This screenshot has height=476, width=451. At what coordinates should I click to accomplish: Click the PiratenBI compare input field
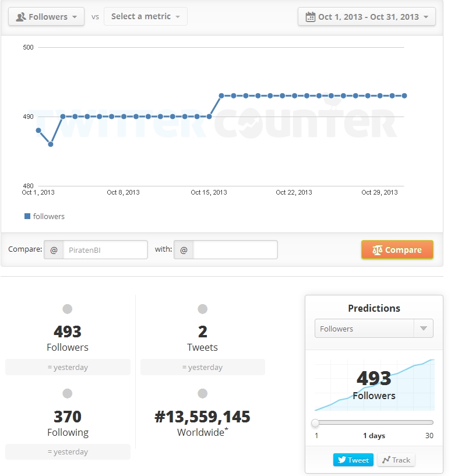105,250
